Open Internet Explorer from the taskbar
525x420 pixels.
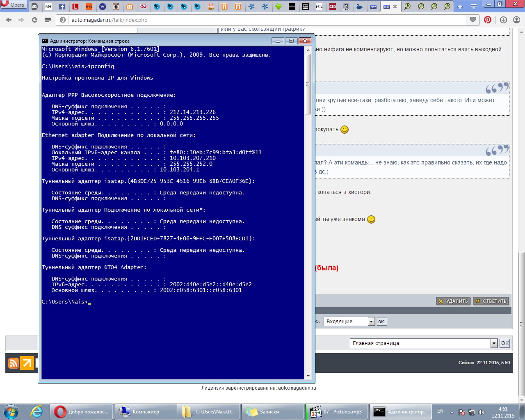click(x=37, y=411)
